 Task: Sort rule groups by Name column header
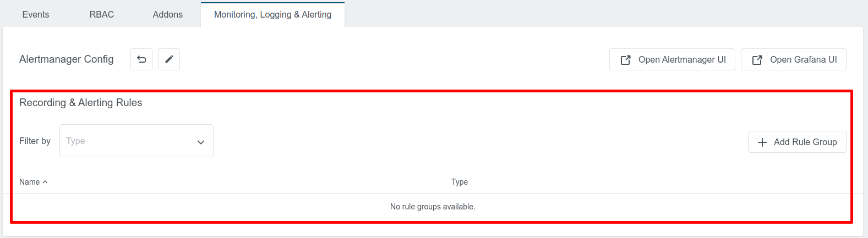pos(30,182)
